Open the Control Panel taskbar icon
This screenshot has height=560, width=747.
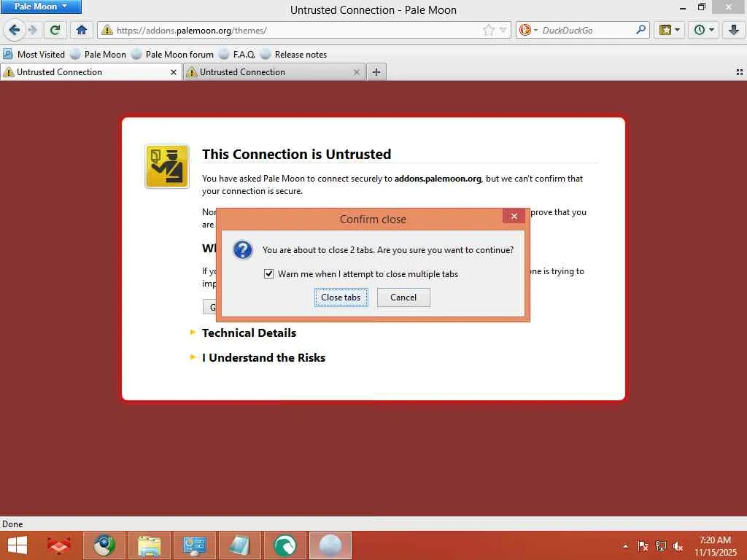point(194,545)
